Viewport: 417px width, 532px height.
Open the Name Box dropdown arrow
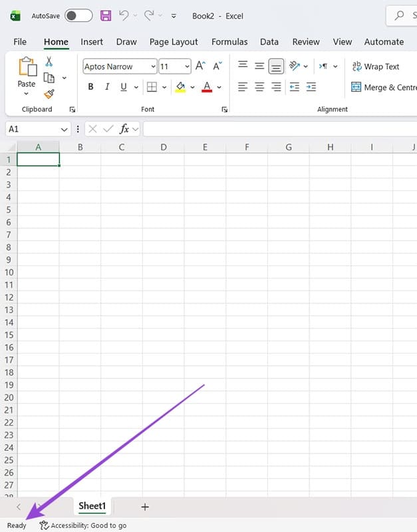(x=64, y=129)
